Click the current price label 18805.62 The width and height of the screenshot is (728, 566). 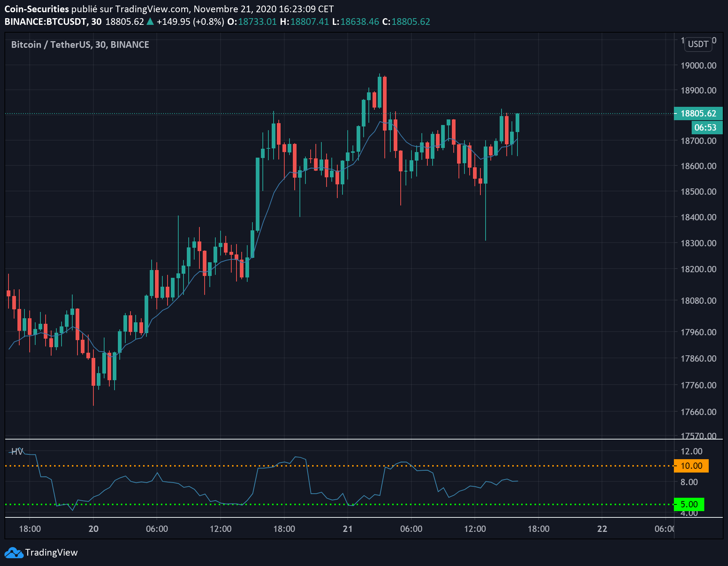(698, 113)
